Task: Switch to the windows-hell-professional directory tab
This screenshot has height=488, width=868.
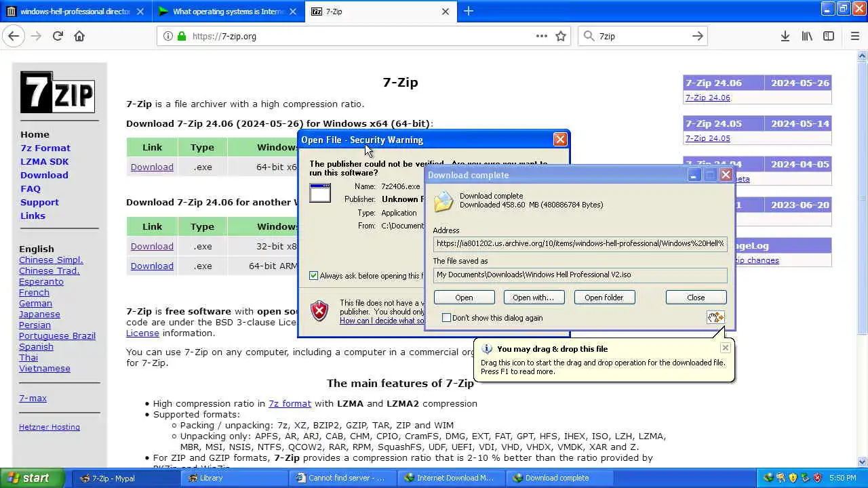Action: [x=75, y=12]
